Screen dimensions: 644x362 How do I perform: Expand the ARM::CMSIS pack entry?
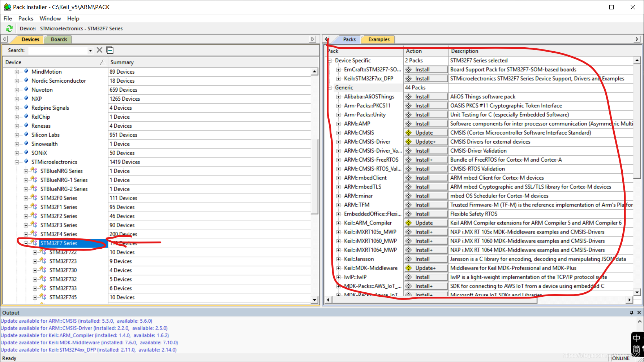(x=338, y=133)
